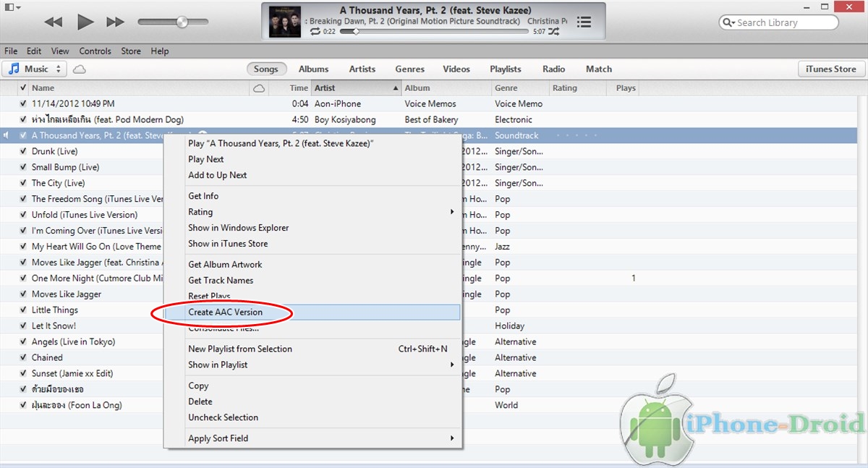Uncheck the "Chained" checkbox
This screenshot has height=468, width=868.
coord(23,357)
